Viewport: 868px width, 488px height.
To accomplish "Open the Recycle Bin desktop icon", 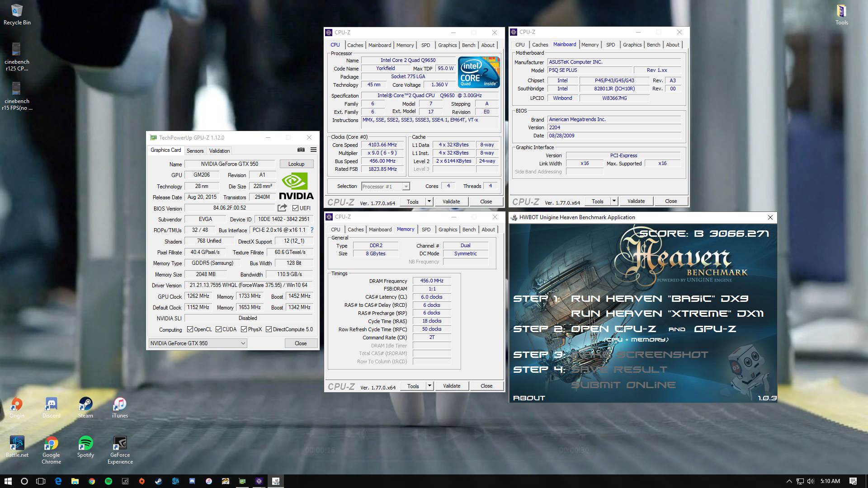I will [x=17, y=14].
